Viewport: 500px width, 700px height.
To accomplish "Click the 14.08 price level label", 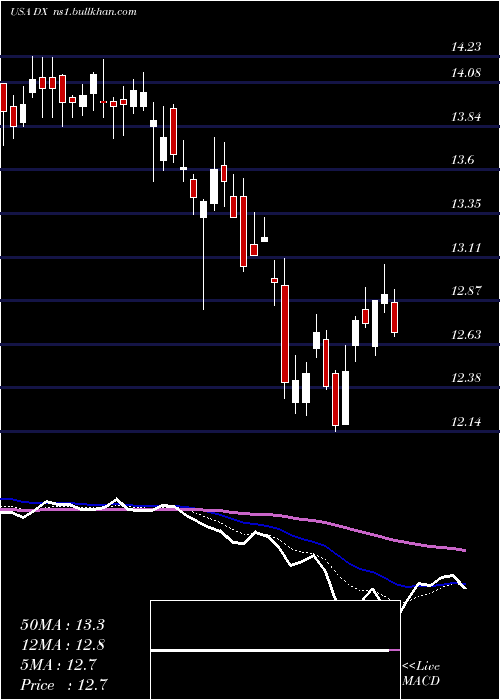I will click(x=467, y=72).
